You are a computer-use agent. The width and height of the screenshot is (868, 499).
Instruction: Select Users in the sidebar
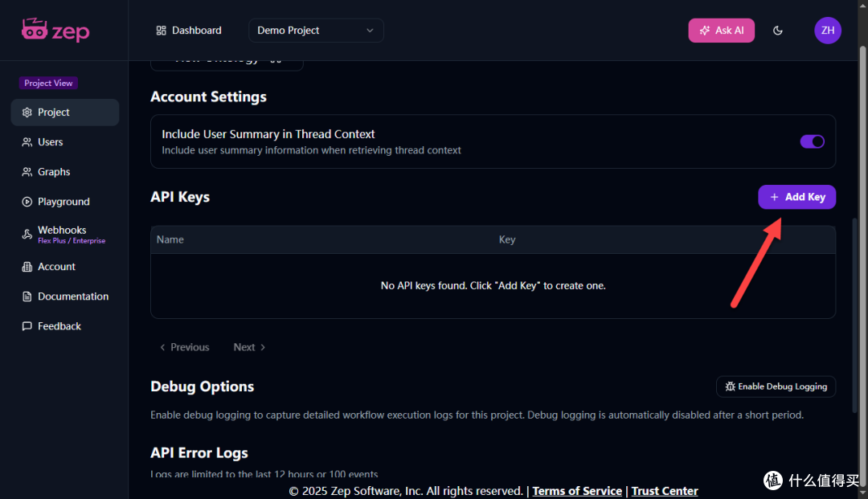[65, 142]
